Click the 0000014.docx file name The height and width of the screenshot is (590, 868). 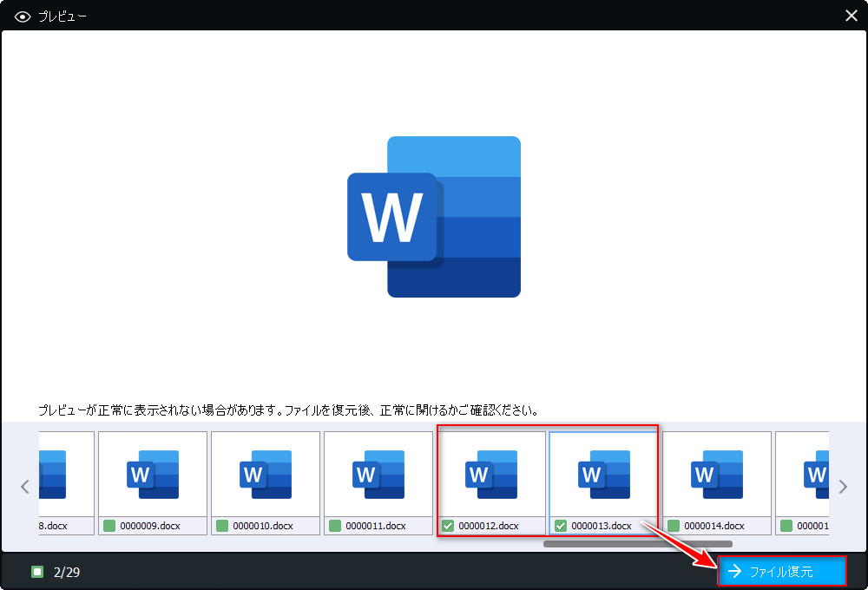(714, 526)
